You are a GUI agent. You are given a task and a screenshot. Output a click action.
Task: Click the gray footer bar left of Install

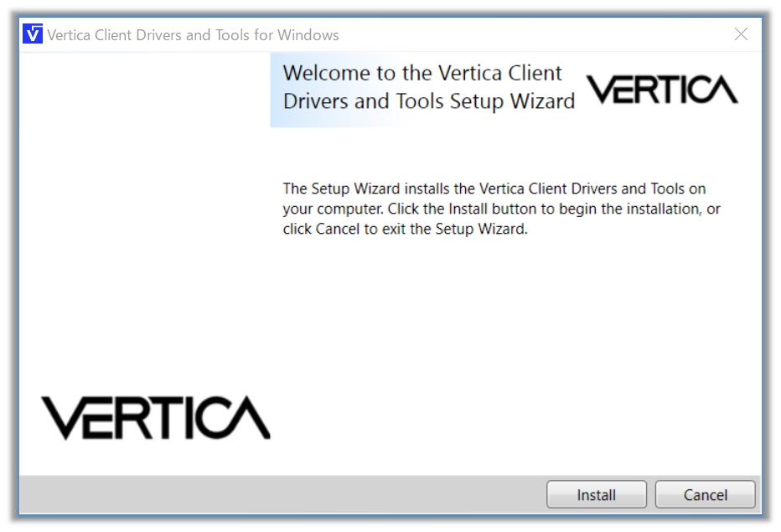[x=277, y=494]
